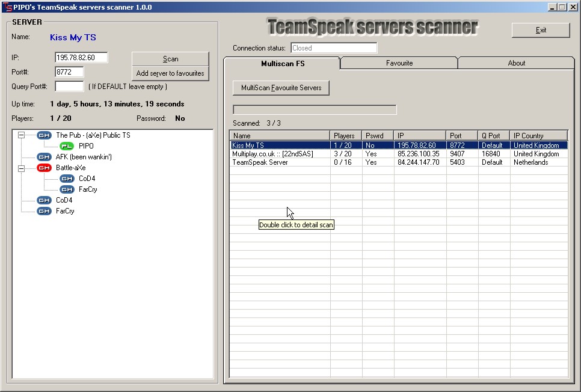Start MultiScan Favourite Servers
Screen dimensions: 581x392
[x=281, y=88]
